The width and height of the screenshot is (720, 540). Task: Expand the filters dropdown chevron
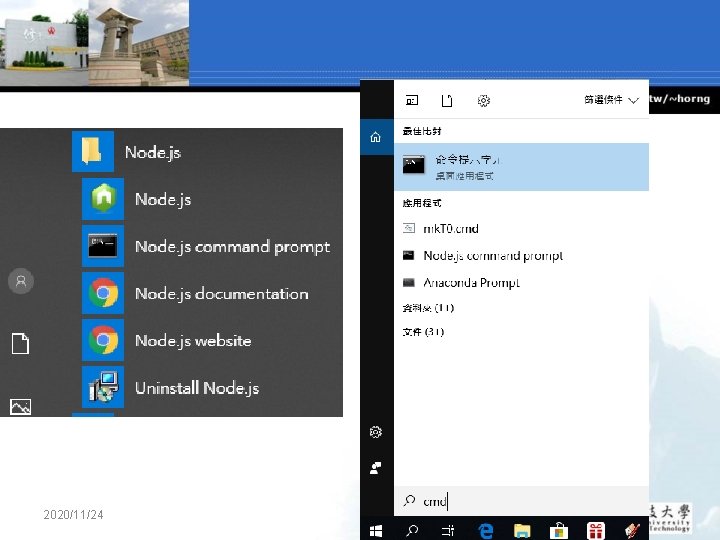pyautogui.click(x=634, y=100)
